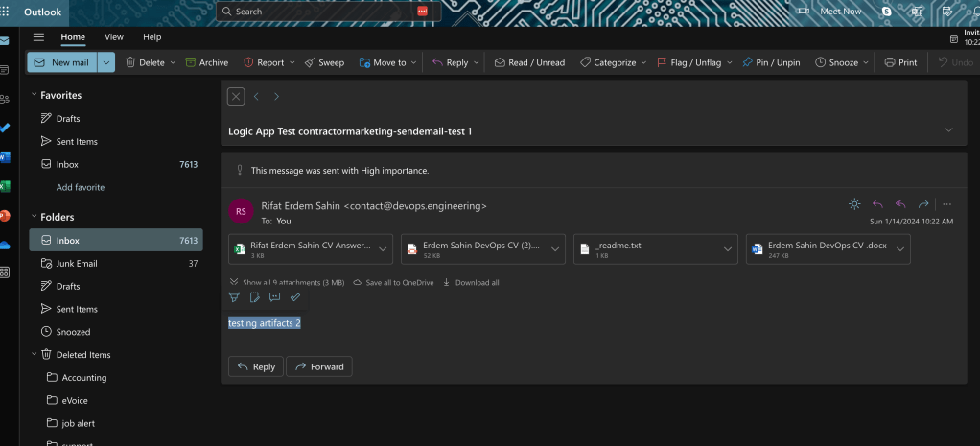
Task: Collapse the Folders section
Action: point(34,217)
